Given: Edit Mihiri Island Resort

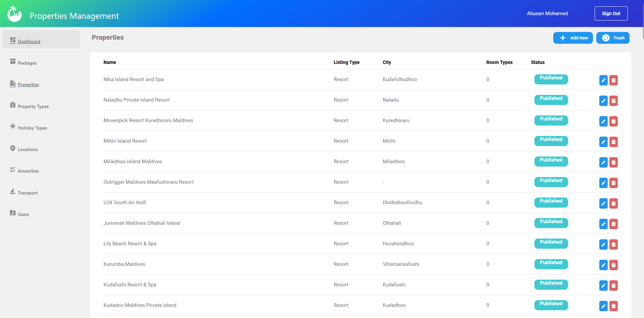Looking at the screenshot, I should [603, 142].
